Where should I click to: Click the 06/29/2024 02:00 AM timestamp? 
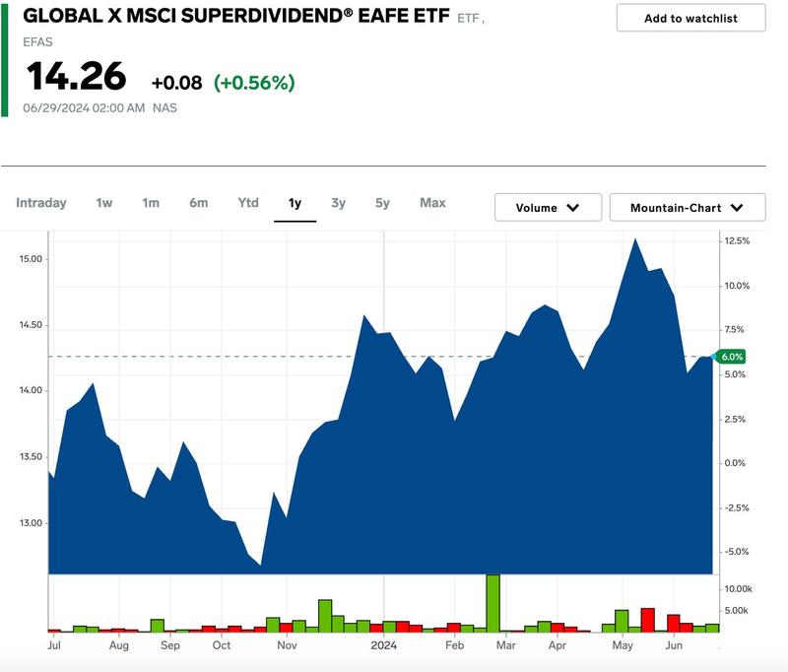click(x=84, y=108)
